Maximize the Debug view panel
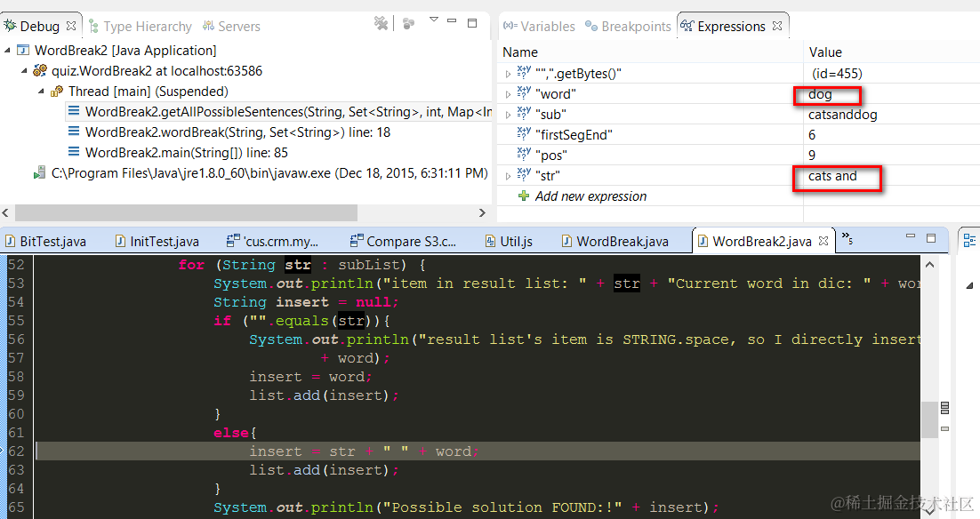980x519 pixels. click(x=472, y=23)
